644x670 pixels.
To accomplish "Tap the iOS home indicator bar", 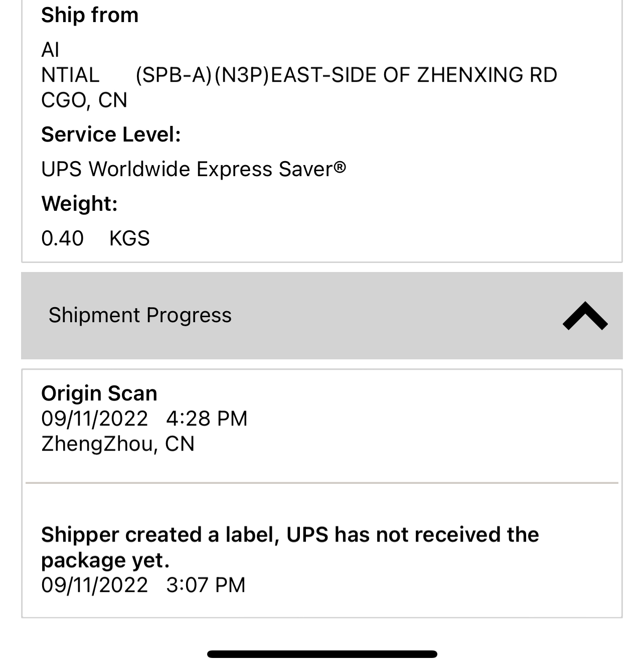I will click(322, 654).
